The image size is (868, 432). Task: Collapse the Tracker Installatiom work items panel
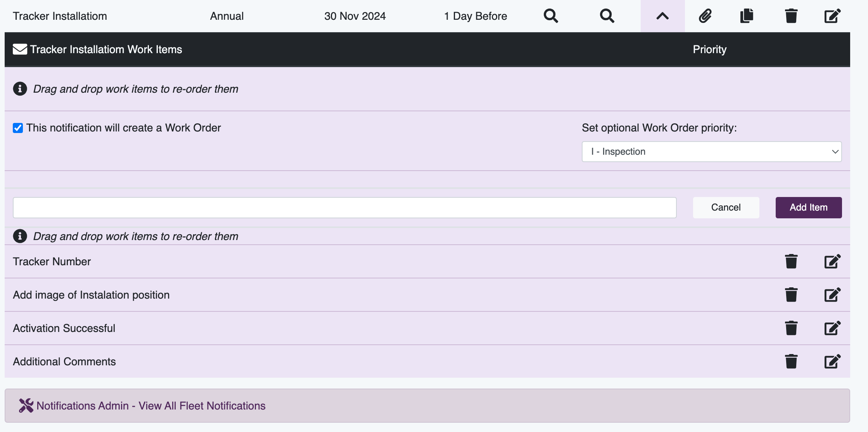(x=662, y=16)
